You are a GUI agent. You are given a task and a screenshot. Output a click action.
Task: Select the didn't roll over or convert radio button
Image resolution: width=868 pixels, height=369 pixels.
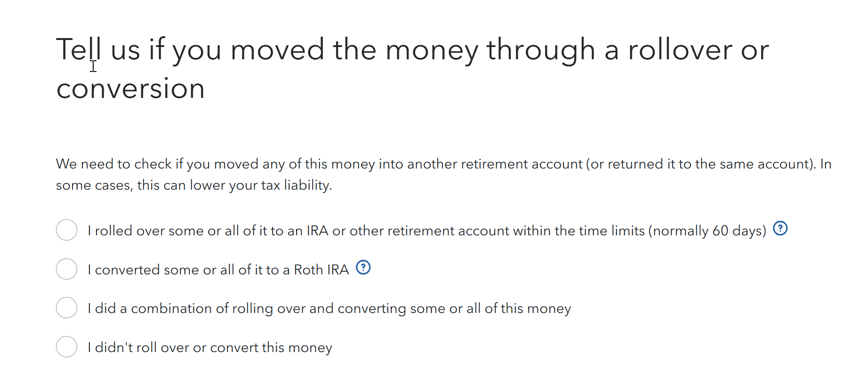[66, 347]
